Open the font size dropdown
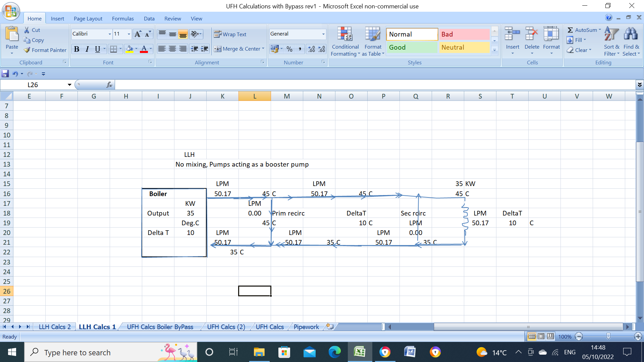The width and height of the screenshot is (644, 362). (129, 34)
